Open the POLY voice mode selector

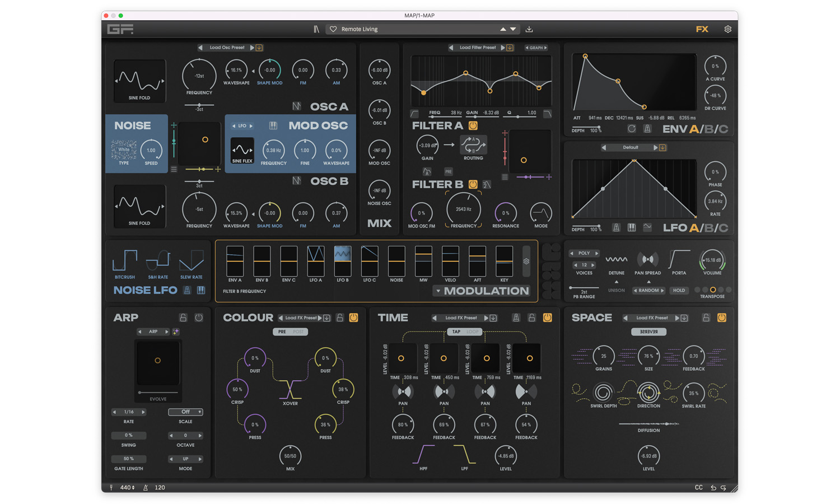(x=584, y=253)
